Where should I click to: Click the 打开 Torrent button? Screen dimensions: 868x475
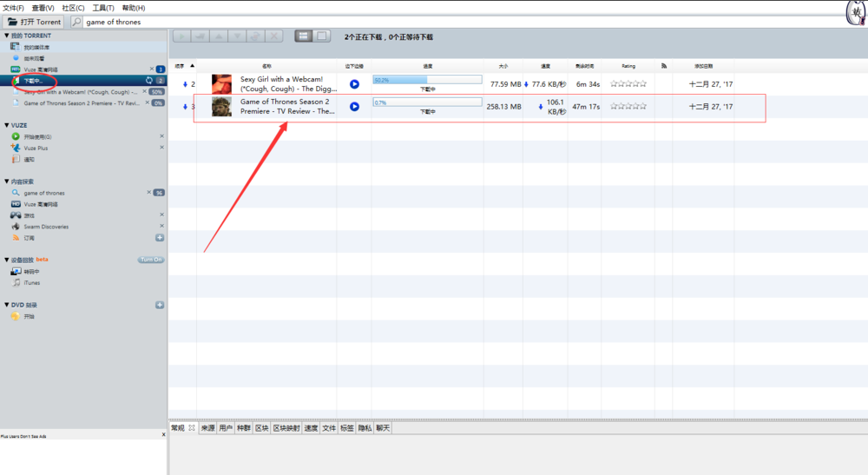35,22
